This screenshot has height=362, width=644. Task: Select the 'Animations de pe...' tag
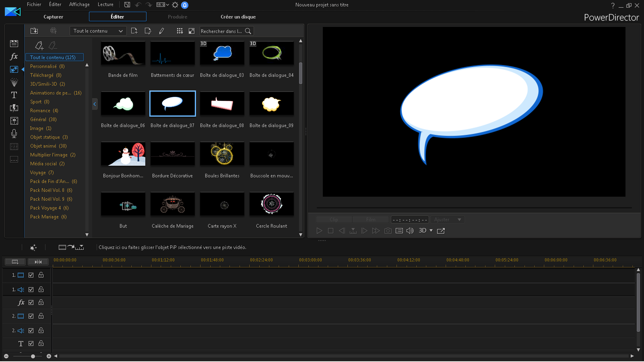click(x=56, y=93)
